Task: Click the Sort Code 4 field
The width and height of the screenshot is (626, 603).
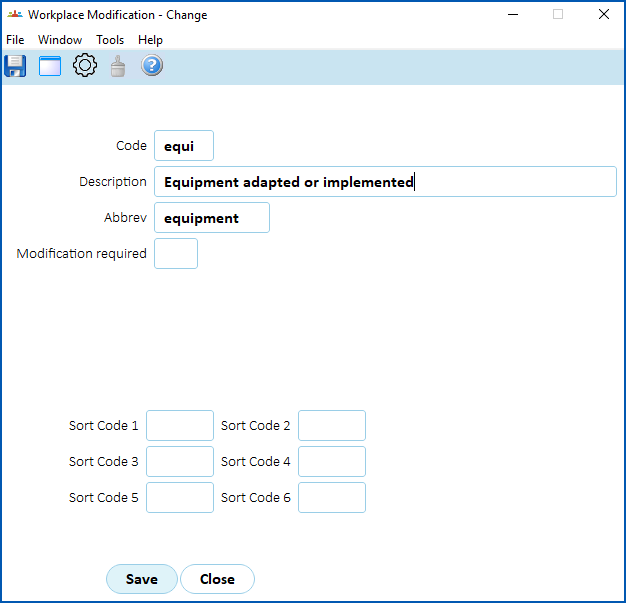Action: 332,461
